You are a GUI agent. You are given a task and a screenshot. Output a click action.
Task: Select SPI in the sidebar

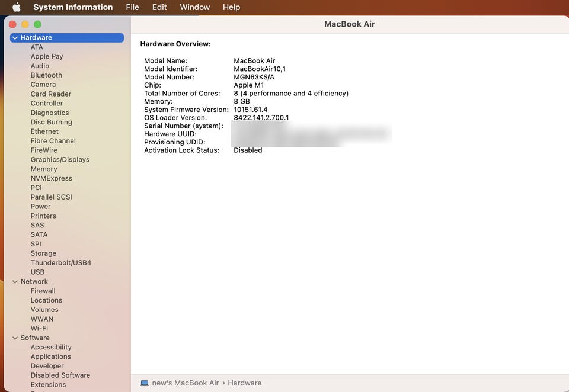36,244
